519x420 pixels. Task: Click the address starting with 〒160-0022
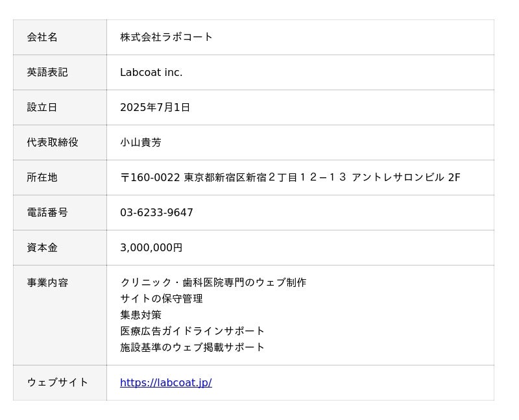pyautogui.click(x=290, y=177)
